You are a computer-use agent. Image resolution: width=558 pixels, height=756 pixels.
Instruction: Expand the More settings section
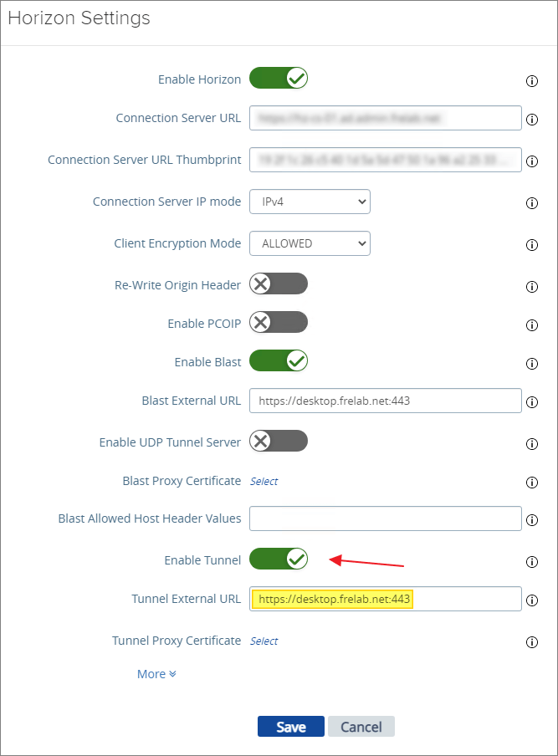coord(156,674)
